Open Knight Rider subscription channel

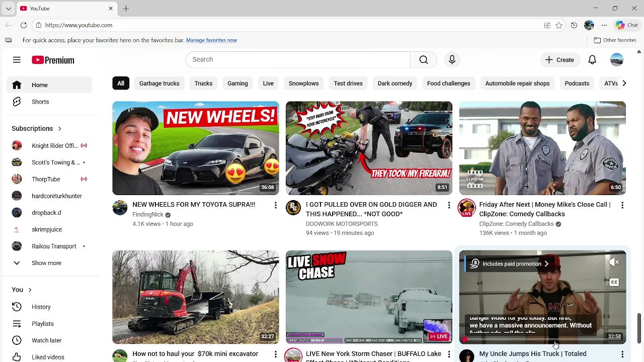click(x=49, y=146)
